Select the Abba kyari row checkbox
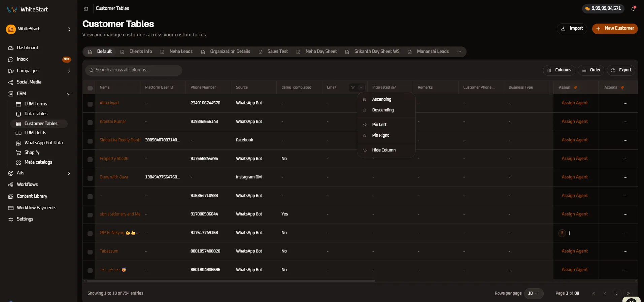The width and height of the screenshot is (644, 302). (x=90, y=104)
